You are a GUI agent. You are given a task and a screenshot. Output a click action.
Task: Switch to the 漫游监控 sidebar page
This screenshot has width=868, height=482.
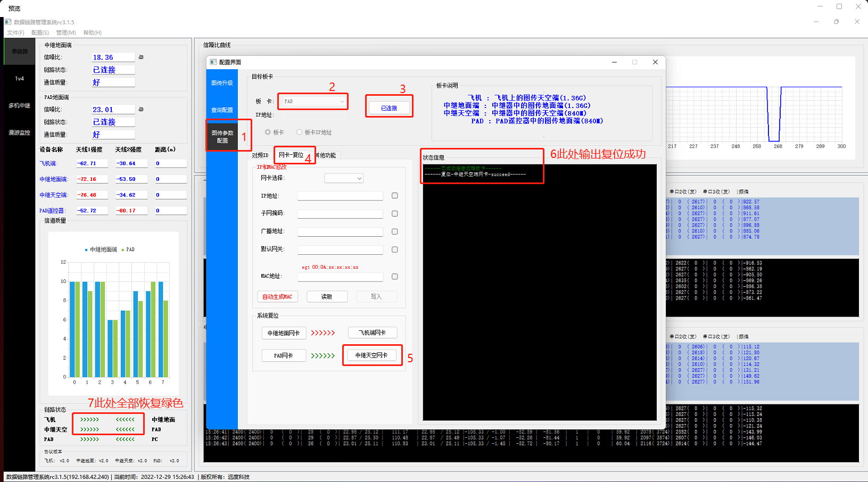coord(20,133)
